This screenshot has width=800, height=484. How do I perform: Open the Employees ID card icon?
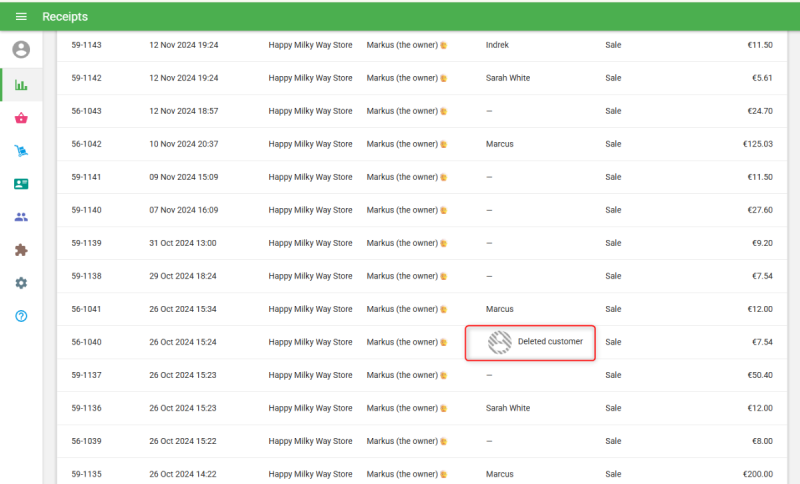(x=21, y=184)
